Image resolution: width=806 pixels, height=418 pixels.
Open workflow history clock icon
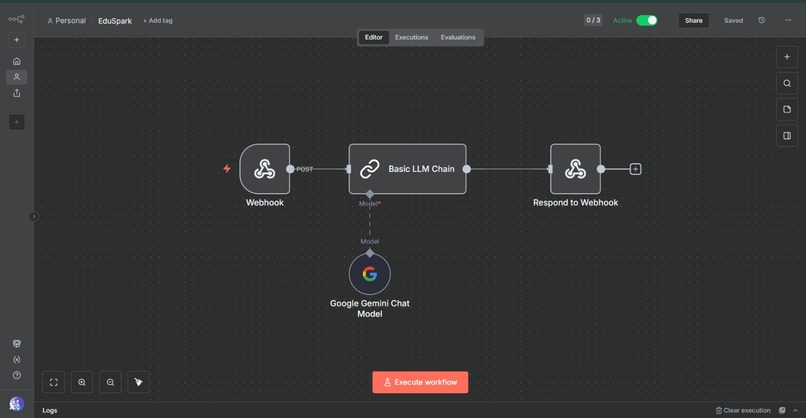(762, 20)
